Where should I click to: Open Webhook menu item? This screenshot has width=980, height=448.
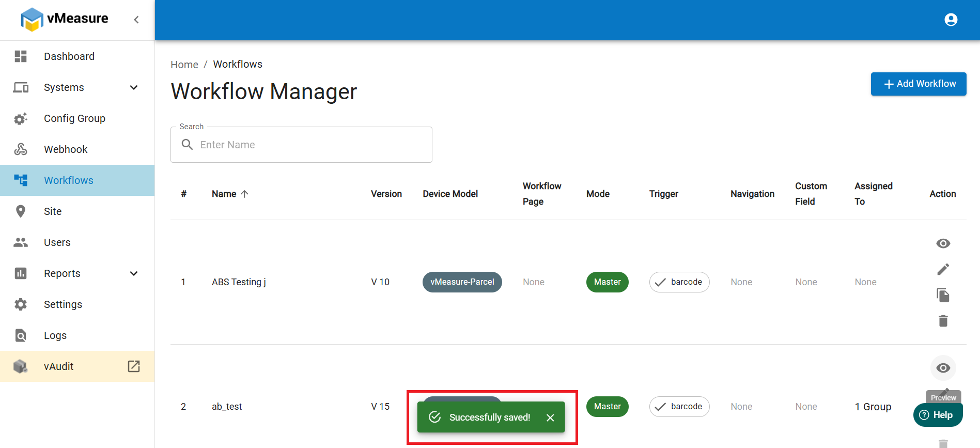coord(77,149)
